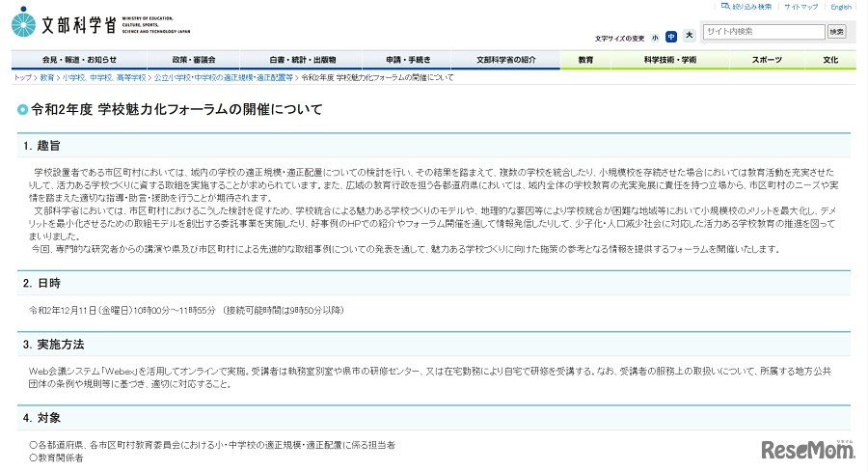Select the 科学技術・学術 category tab
This screenshot has width=868, height=472.
[670, 59]
